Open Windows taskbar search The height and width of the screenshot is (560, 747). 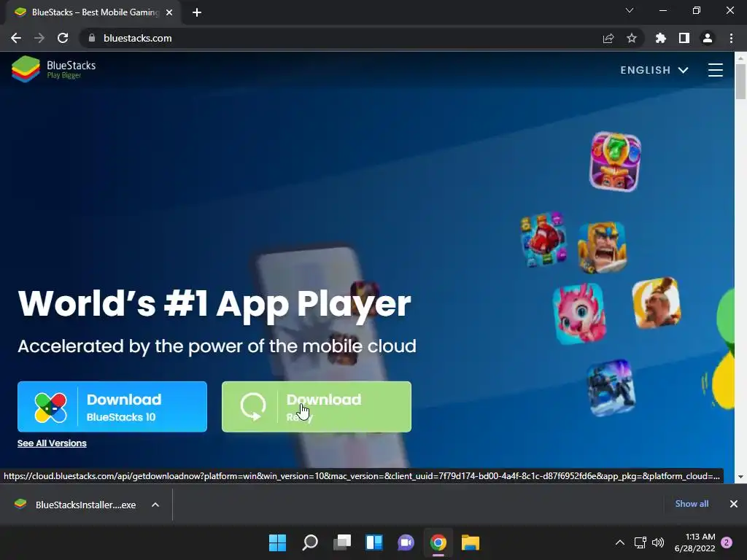(309, 542)
